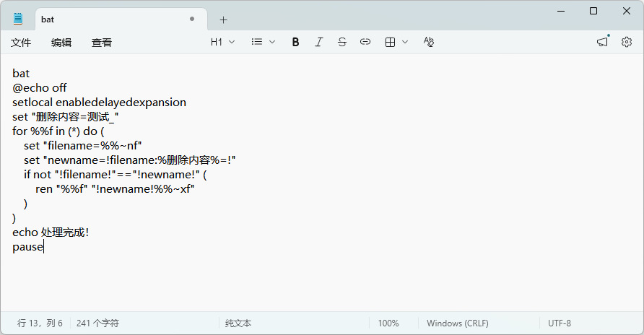Place cursor on the '@echo off' line

(40, 88)
